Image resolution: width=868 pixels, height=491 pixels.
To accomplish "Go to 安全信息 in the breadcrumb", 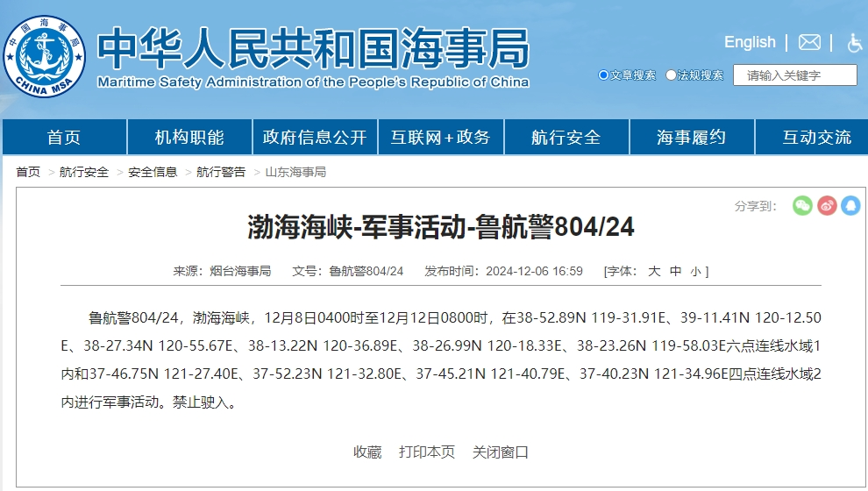I will click(x=153, y=172).
